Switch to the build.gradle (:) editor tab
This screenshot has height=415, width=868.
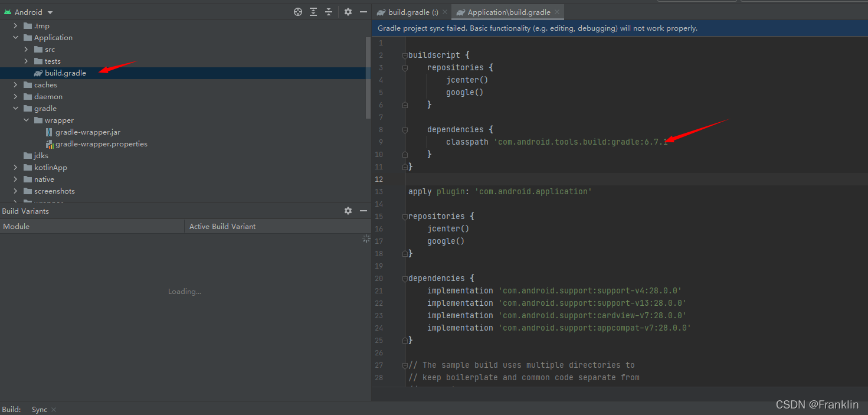click(412, 12)
